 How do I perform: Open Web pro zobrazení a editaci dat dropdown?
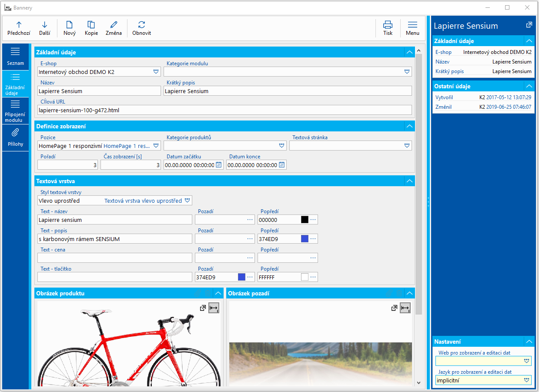(526, 361)
